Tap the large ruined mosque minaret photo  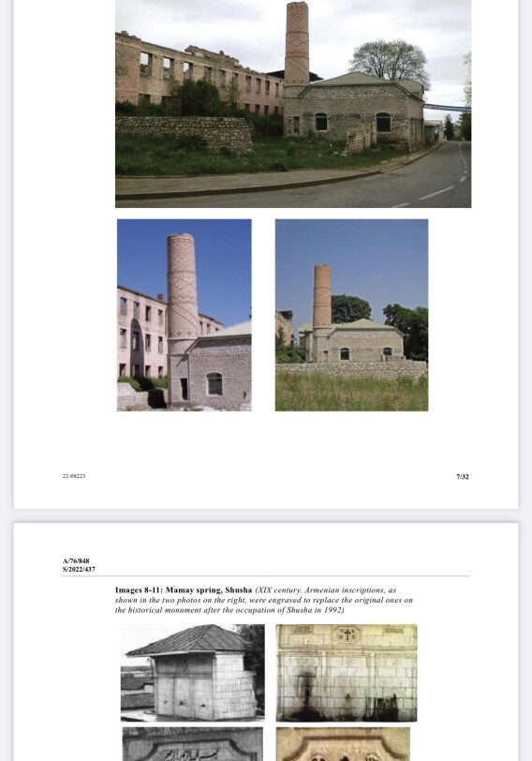pos(293,104)
